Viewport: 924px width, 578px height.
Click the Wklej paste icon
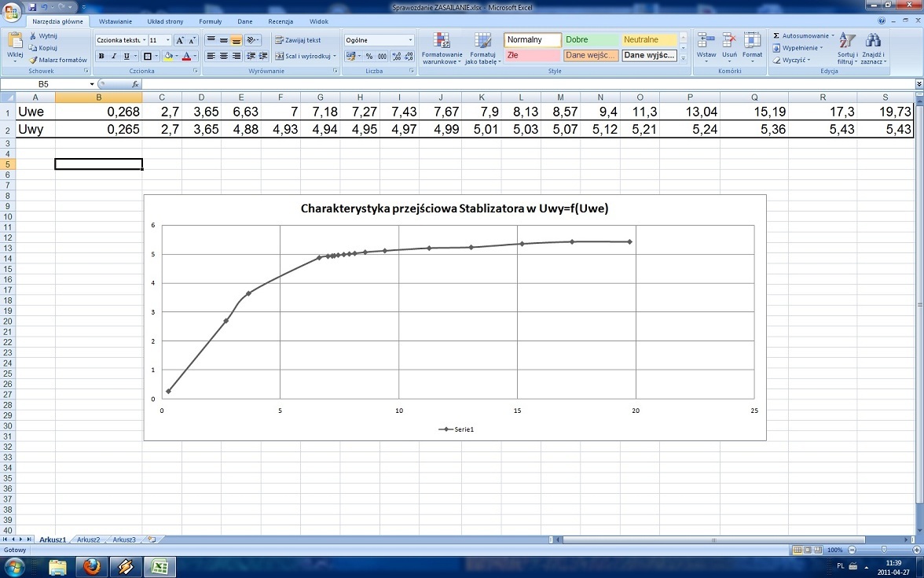[15, 42]
